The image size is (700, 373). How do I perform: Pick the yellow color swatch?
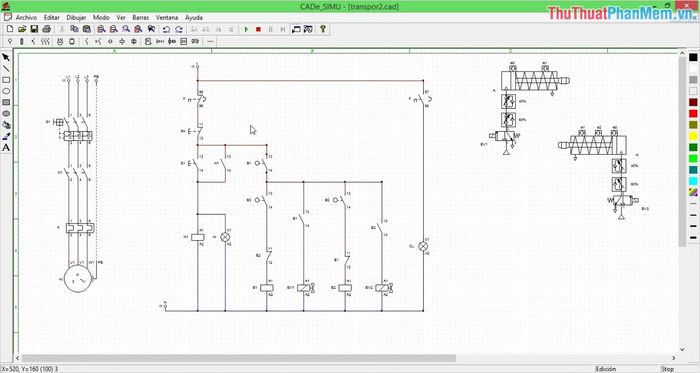pos(693,137)
